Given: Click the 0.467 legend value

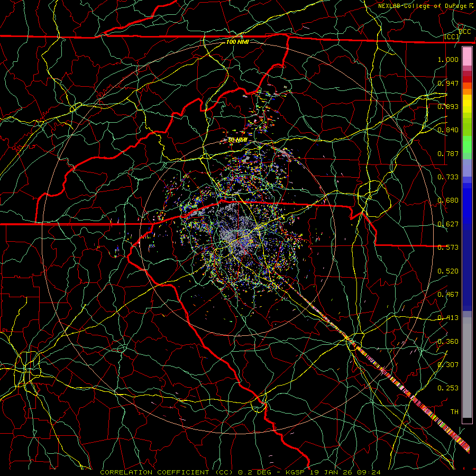Looking at the screenshot, I should [448, 295].
